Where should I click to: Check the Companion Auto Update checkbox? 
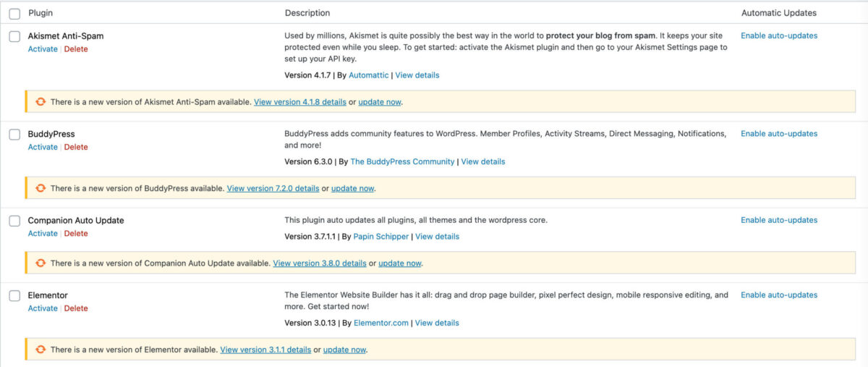14,221
